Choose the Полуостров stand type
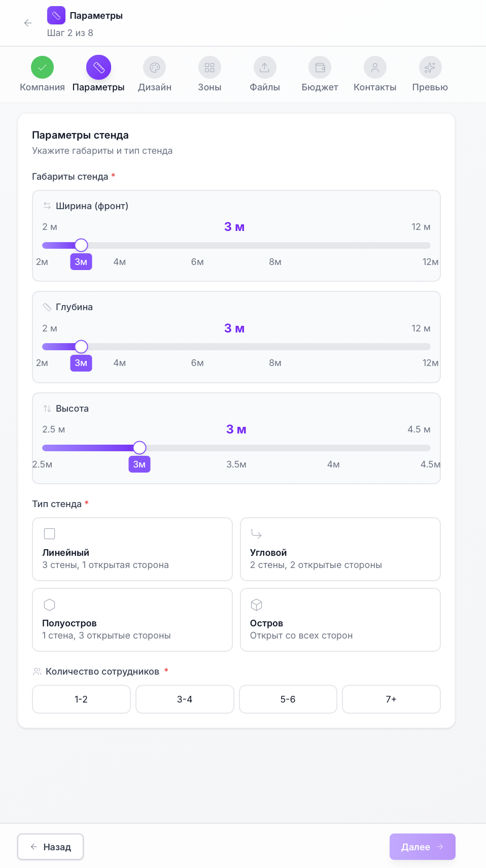486x868 pixels. (132, 620)
